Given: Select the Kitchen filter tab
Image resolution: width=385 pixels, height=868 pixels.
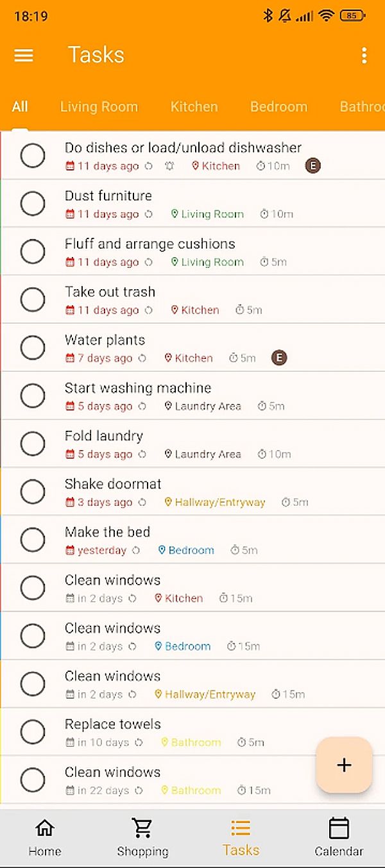Looking at the screenshot, I should tap(194, 106).
